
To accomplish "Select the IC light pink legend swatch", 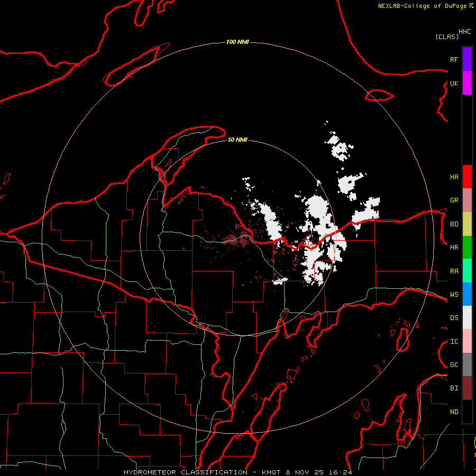I will point(467,341).
